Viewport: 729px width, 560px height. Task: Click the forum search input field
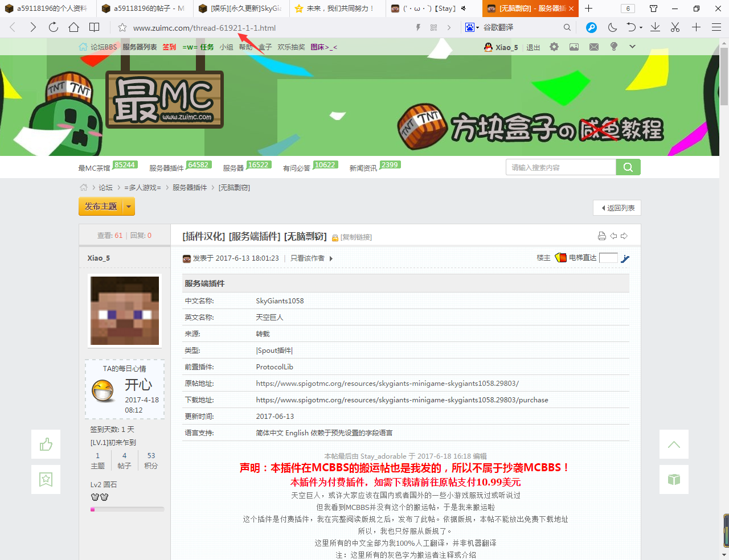[x=561, y=167]
